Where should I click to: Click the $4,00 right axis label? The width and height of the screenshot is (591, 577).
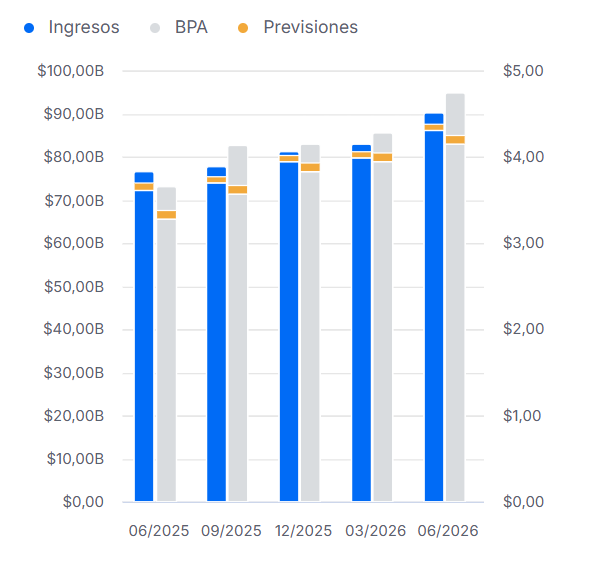click(x=523, y=157)
